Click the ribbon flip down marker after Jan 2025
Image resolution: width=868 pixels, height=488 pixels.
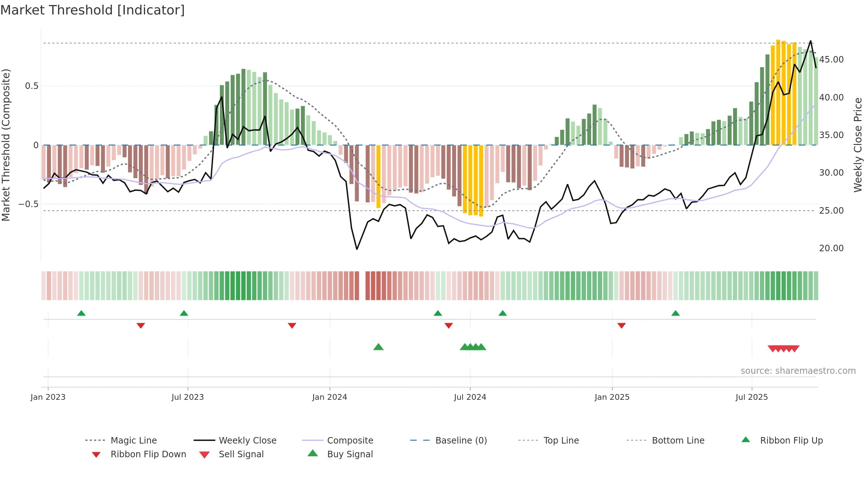(x=621, y=326)
